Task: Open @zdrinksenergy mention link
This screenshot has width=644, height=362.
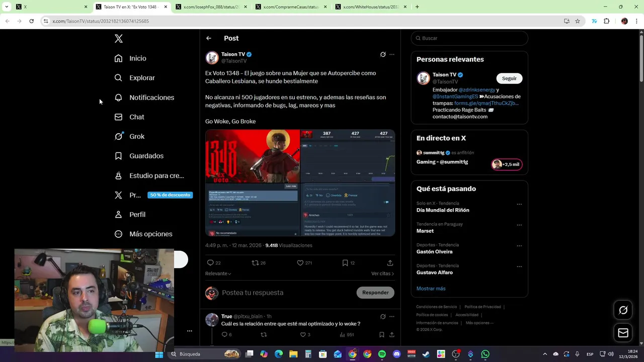Action: [x=476, y=89]
